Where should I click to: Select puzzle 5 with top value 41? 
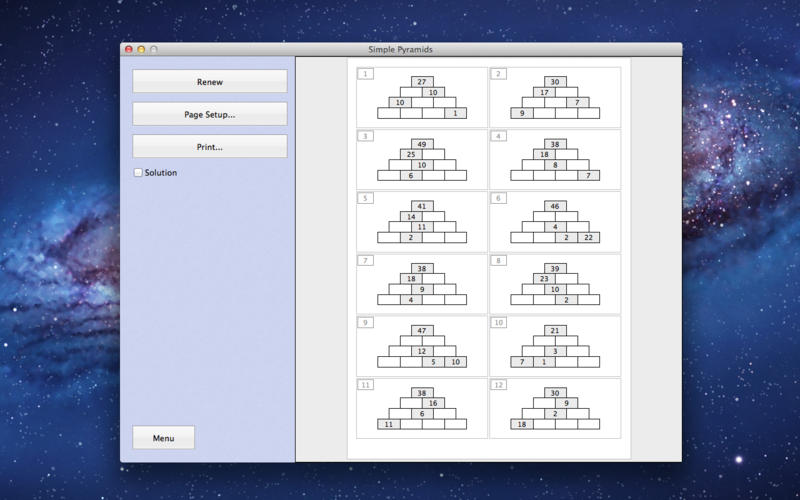pos(421,221)
